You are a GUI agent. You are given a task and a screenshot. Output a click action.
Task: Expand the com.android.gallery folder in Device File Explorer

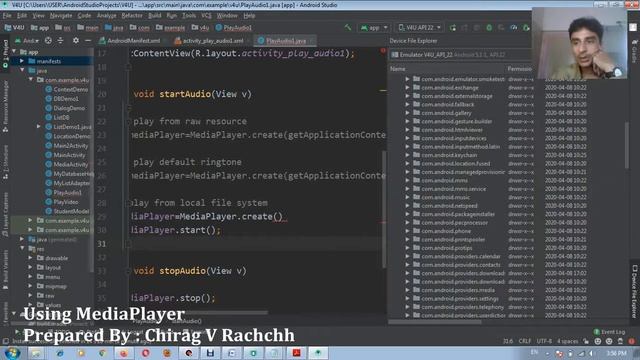coord(407,113)
